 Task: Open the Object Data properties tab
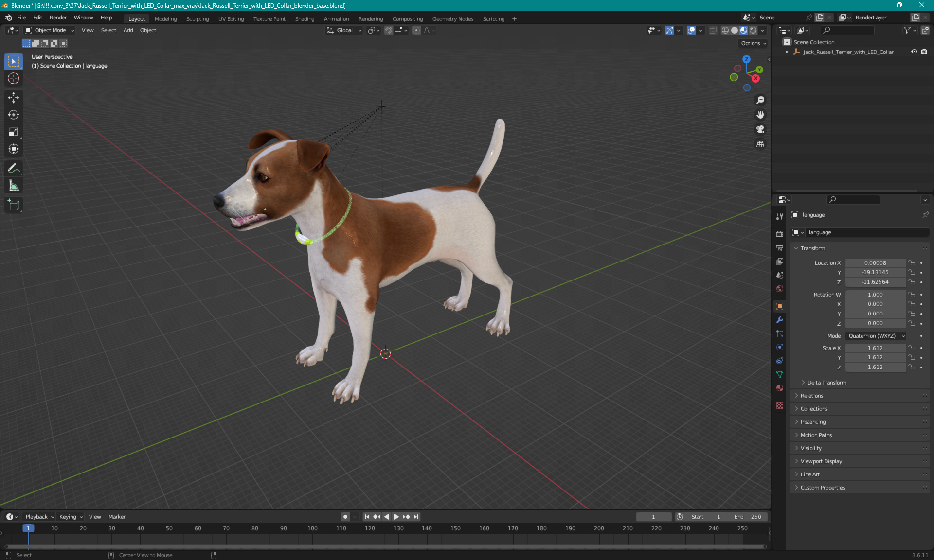(x=780, y=374)
